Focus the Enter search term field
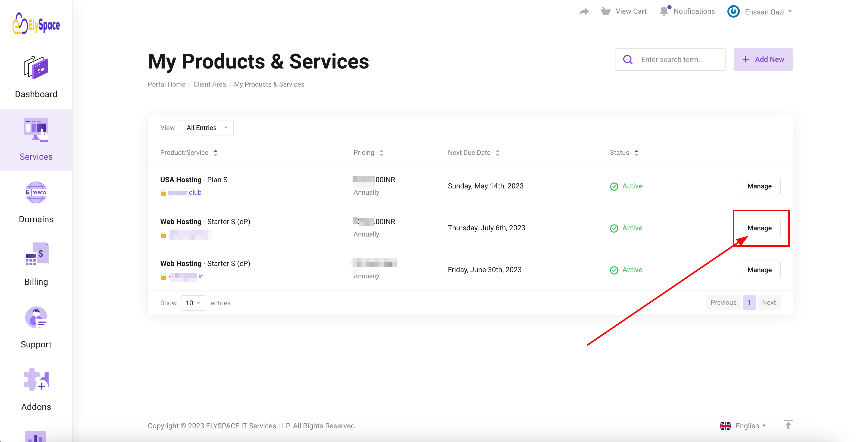Image resolution: width=868 pixels, height=442 pixels. pos(670,59)
